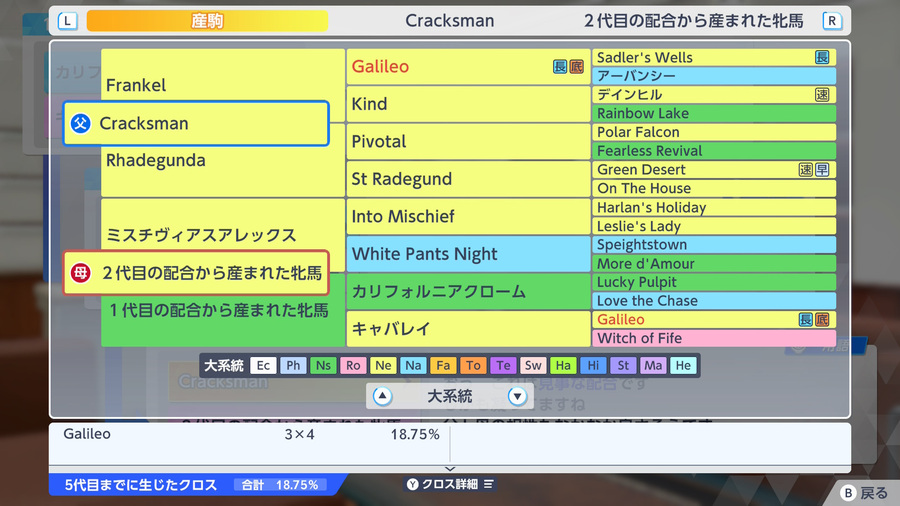Click the 3×4 cross value

pos(299,434)
